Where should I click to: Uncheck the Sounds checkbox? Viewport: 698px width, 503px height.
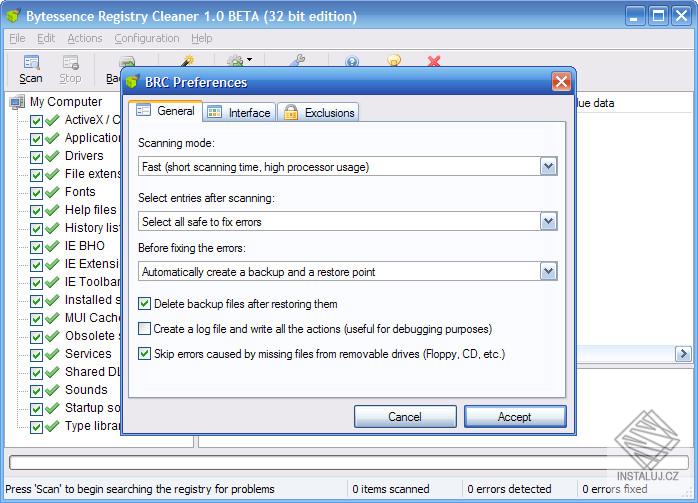pyautogui.click(x=36, y=391)
